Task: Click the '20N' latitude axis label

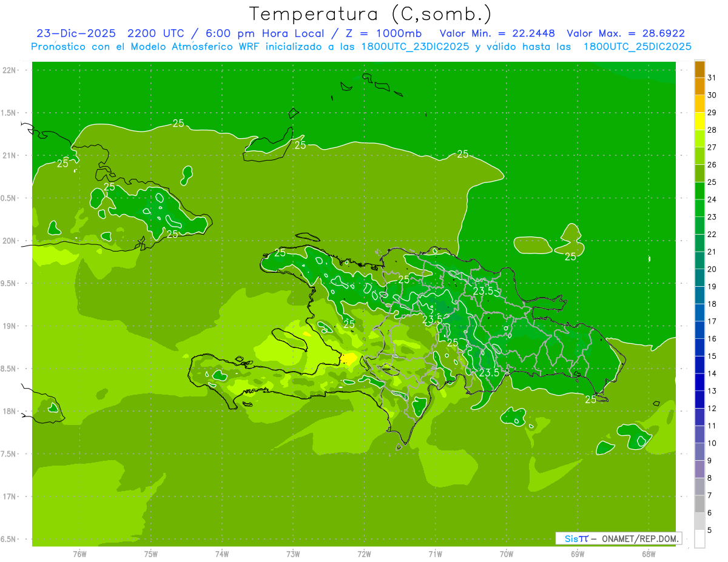Action: [x=9, y=241]
